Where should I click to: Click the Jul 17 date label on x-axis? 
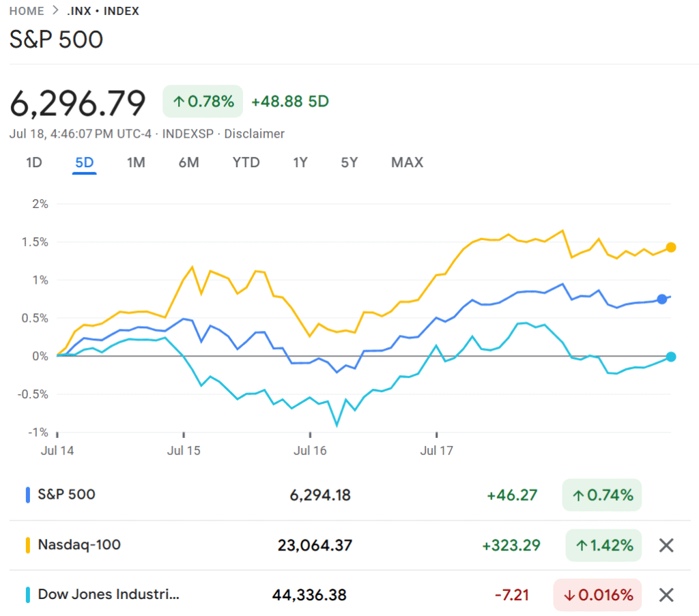(x=436, y=451)
